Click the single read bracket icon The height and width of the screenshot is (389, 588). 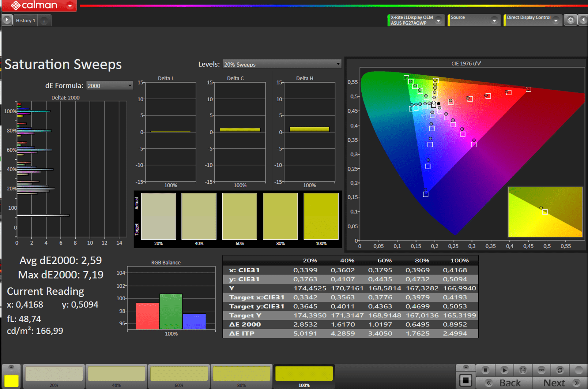pyautogui.click(x=523, y=370)
